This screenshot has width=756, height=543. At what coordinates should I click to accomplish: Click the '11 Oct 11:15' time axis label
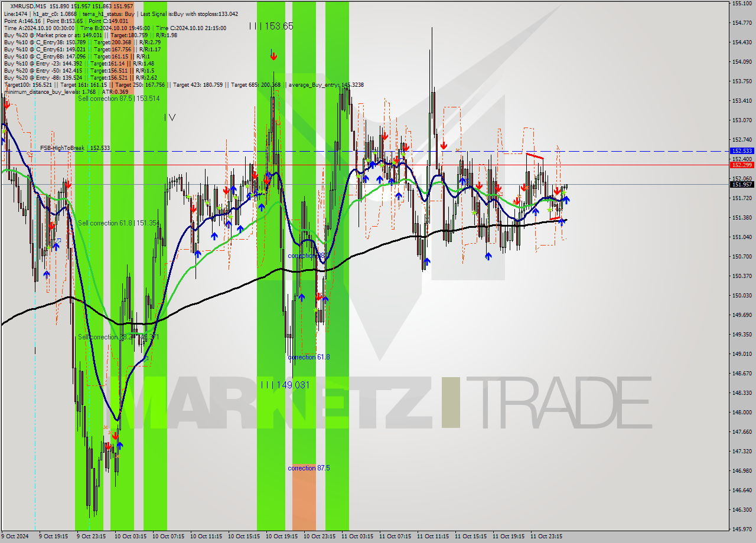click(x=432, y=537)
